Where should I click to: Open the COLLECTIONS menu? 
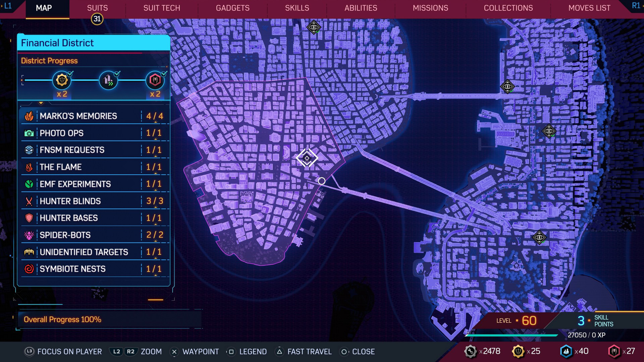508,7
